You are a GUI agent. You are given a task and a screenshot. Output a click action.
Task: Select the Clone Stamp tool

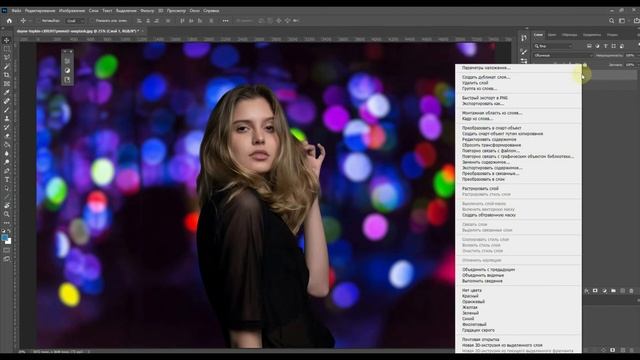point(7,118)
